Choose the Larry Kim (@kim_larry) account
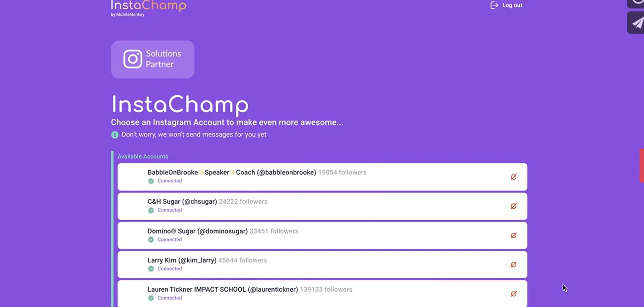 [322, 264]
